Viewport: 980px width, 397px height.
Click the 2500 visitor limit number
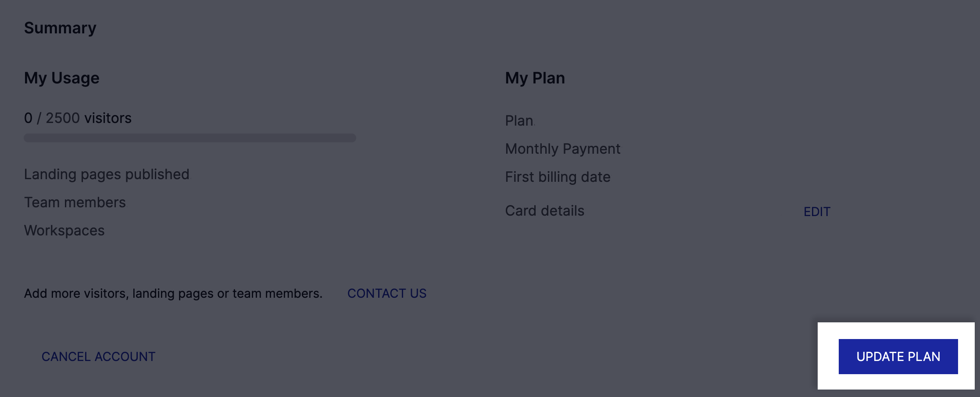coord(63,118)
